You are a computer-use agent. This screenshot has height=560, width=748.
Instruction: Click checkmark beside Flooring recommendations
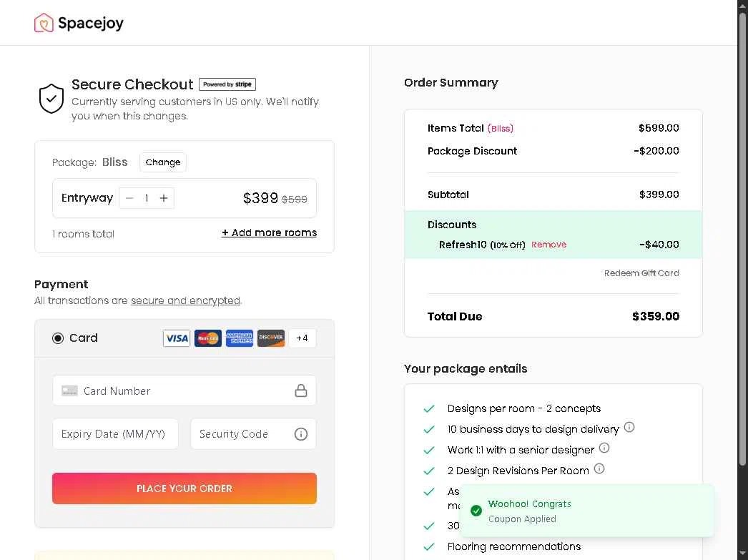point(429,546)
